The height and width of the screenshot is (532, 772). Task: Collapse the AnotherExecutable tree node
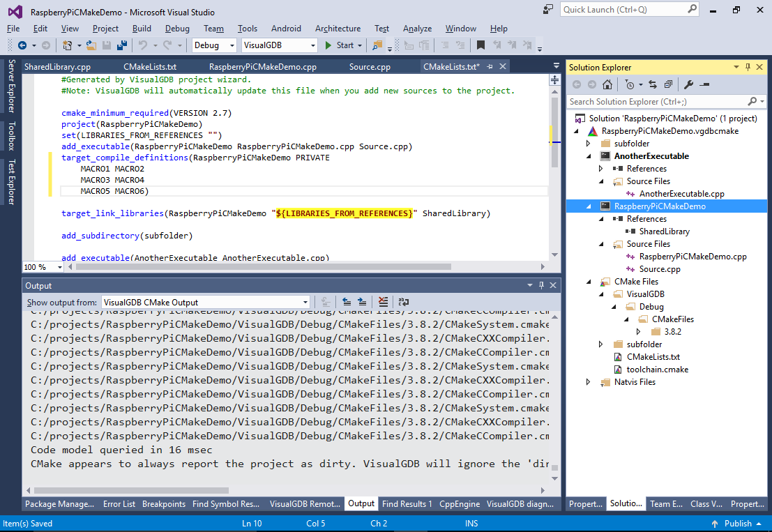[589, 156]
